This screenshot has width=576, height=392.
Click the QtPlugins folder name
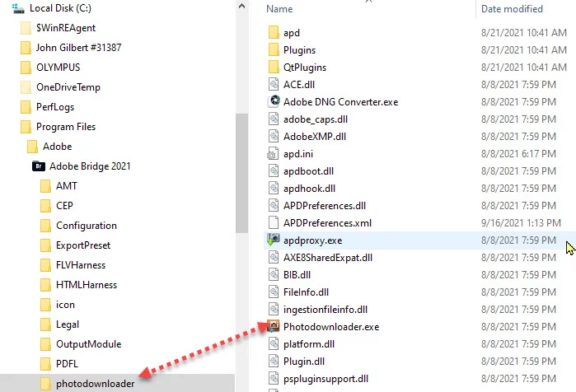(x=305, y=68)
